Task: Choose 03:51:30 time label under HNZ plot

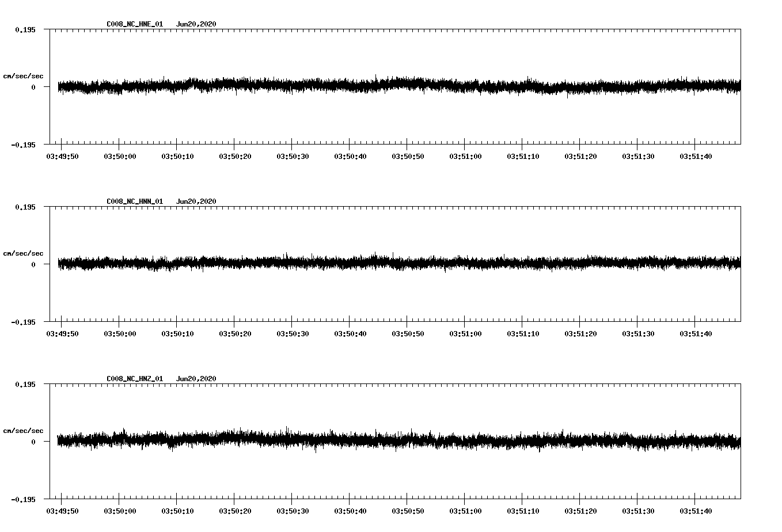Action: (x=638, y=511)
